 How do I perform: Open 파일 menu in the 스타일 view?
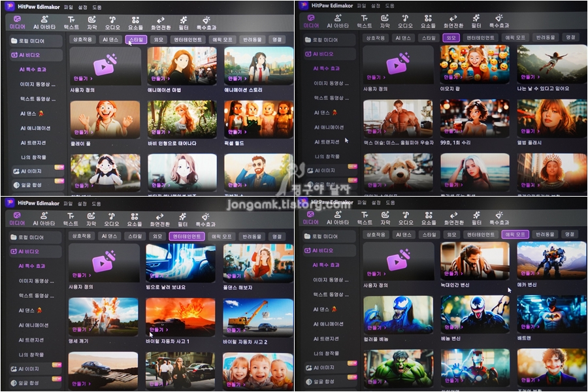click(69, 7)
